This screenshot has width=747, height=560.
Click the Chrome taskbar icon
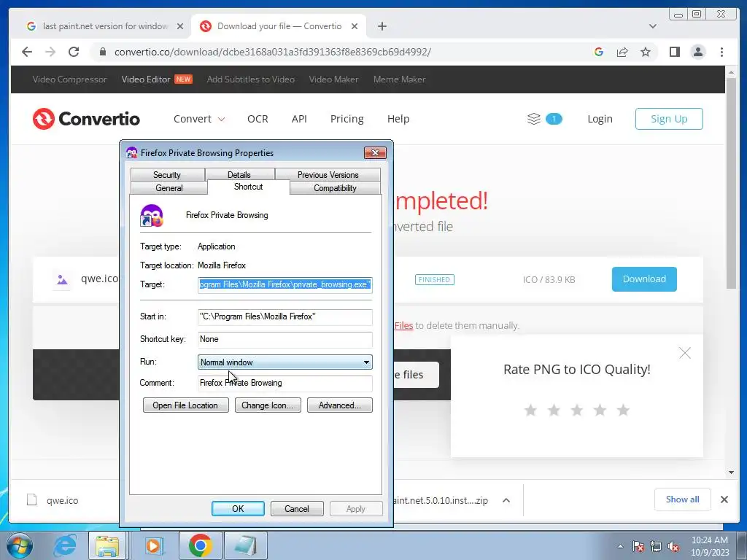(200, 545)
